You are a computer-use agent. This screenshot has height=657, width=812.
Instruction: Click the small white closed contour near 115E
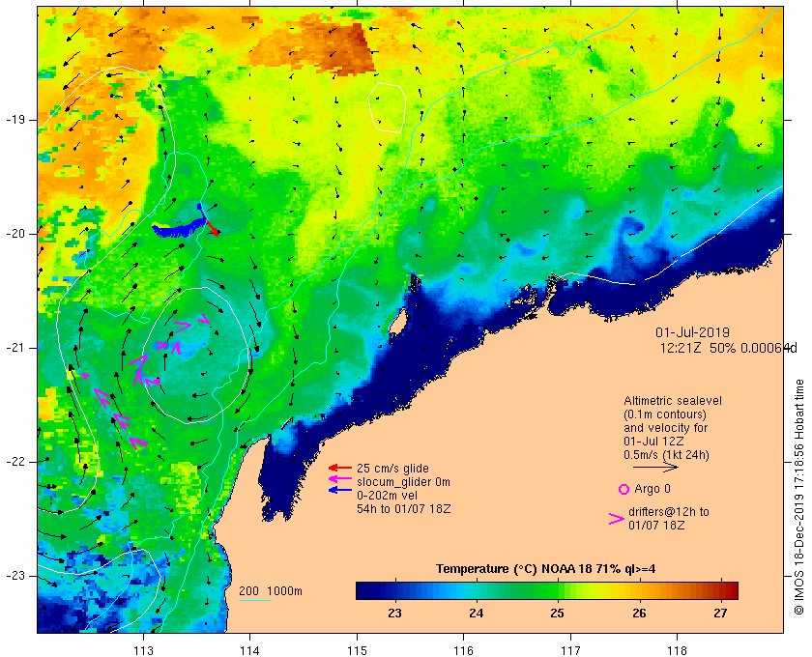coord(387,107)
